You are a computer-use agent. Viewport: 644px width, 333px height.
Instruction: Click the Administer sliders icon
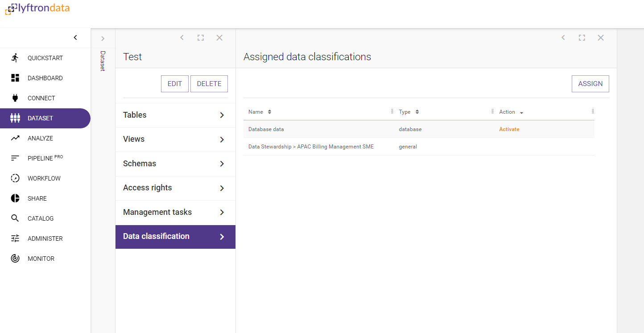[15, 238]
